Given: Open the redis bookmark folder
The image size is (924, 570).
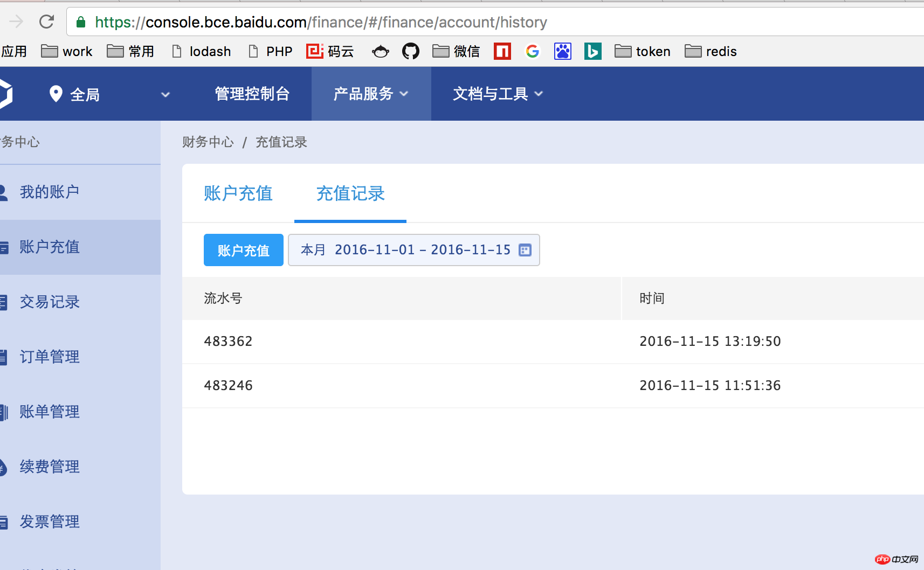Looking at the screenshot, I should point(711,51).
